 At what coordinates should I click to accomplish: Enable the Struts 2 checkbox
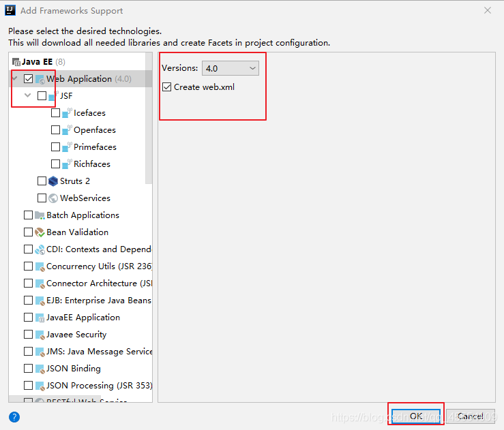(x=42, y=181)
